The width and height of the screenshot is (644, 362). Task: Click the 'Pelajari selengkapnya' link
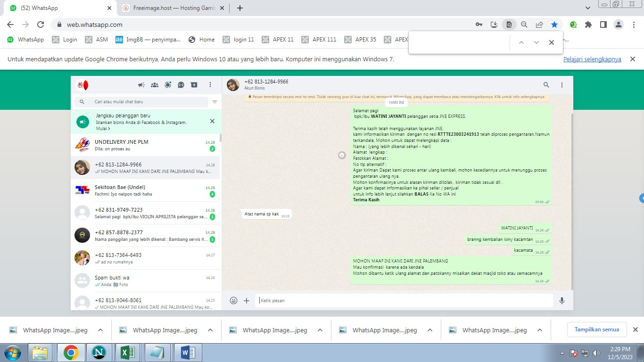click(x=592, y=59)
